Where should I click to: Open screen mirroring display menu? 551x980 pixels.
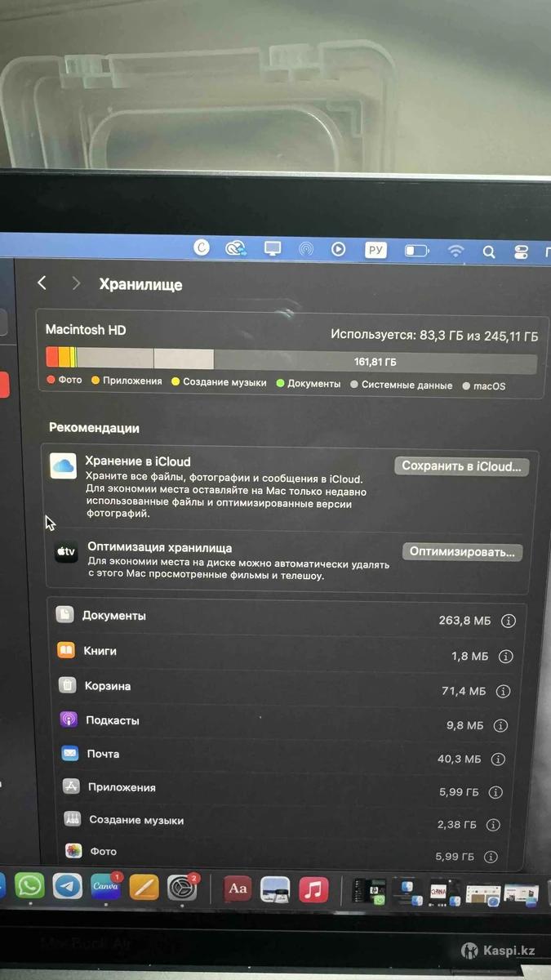[x=272, y=248]
